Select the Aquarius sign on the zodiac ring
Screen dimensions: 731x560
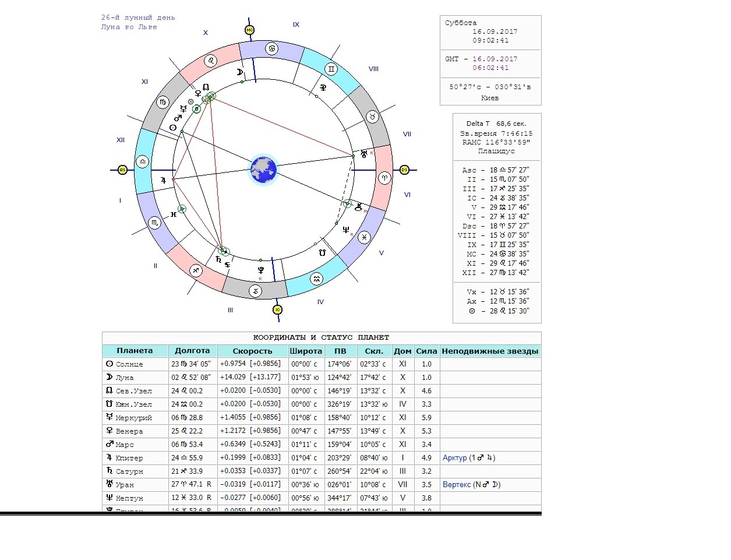[x=316, y=279]
